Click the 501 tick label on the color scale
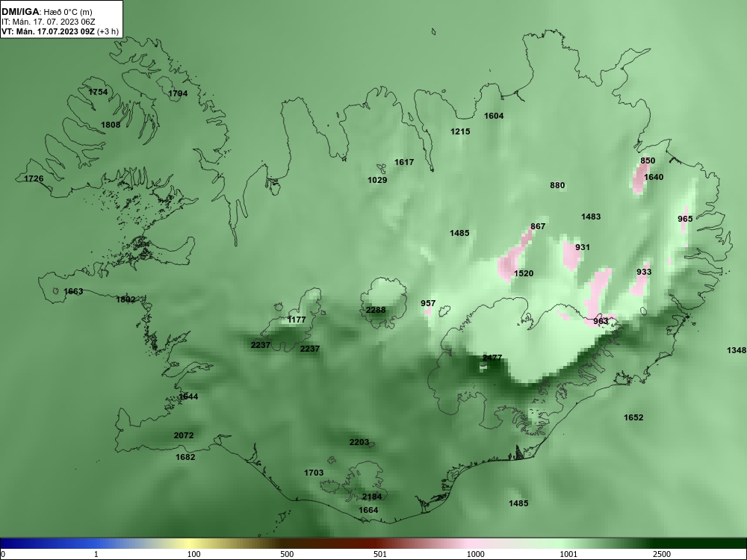Viewport: 747px width, 560px height. [x=380, y=554]
